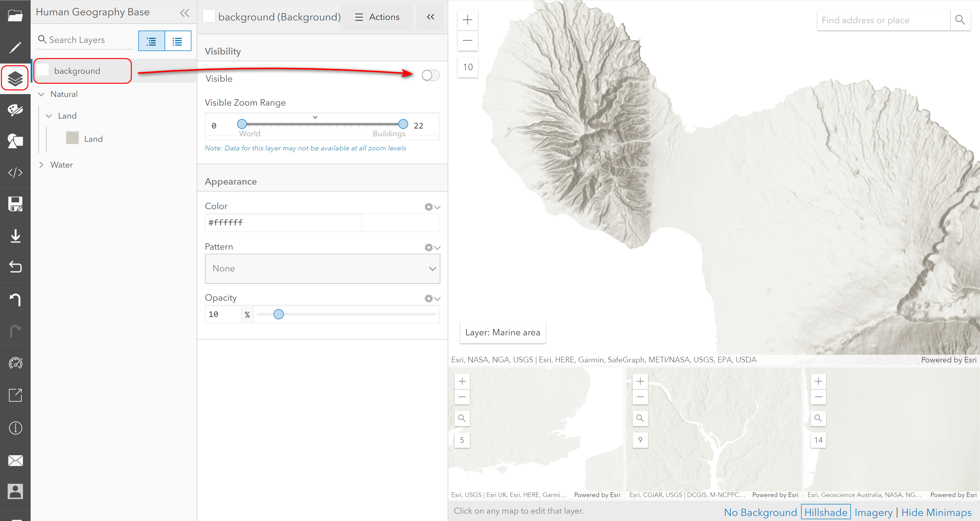Open the Layers stack icon in sidebar

pyautogui.click(x=15, y=78)
